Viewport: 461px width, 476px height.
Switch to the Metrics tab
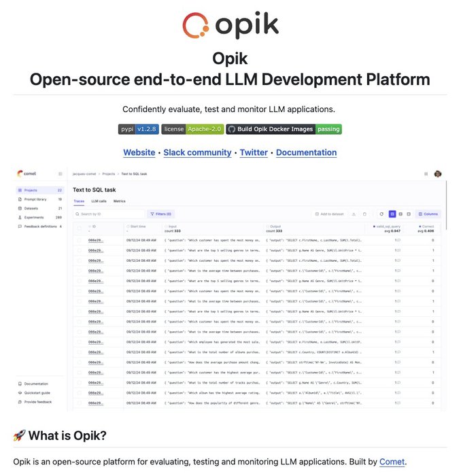[119, 201]
